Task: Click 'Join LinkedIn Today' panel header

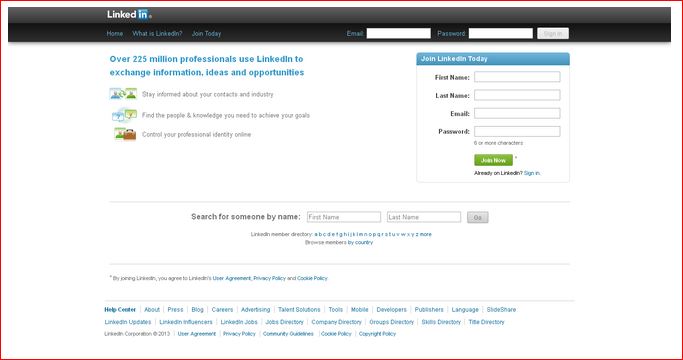Action: pos(493,59)
